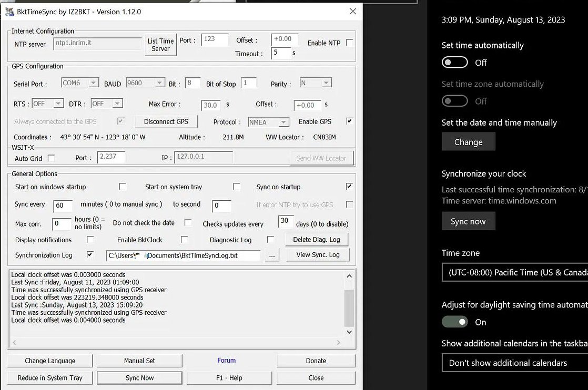
Task: Browse log file path with the ... button
Action: 272,255
